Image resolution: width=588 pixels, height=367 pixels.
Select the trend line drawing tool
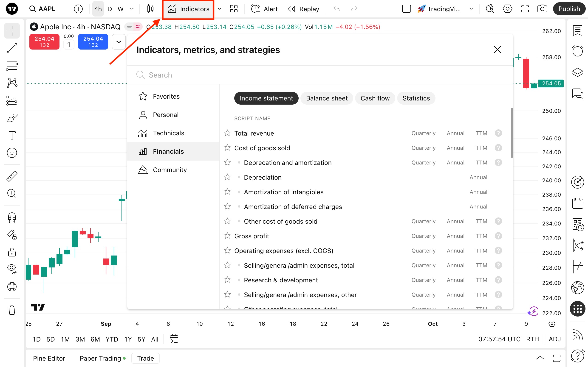(12, 48)
